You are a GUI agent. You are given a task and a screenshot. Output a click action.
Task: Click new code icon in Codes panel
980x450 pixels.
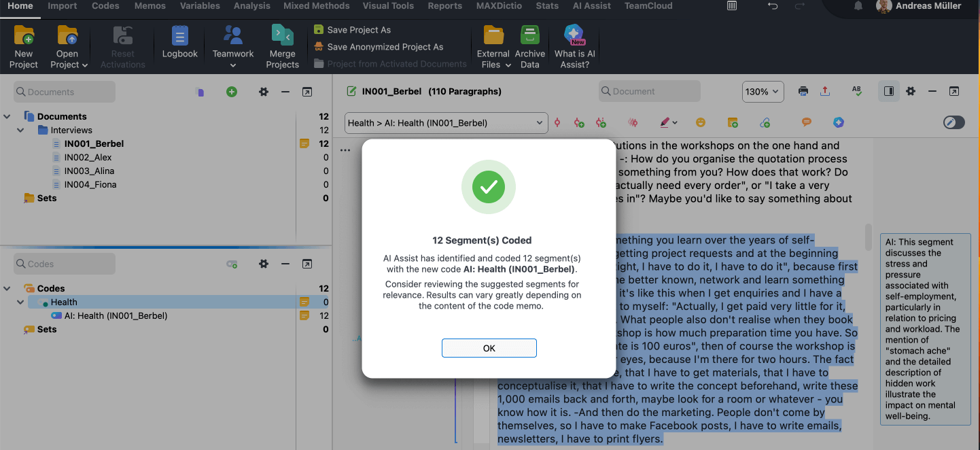click(x=232, y=264)
